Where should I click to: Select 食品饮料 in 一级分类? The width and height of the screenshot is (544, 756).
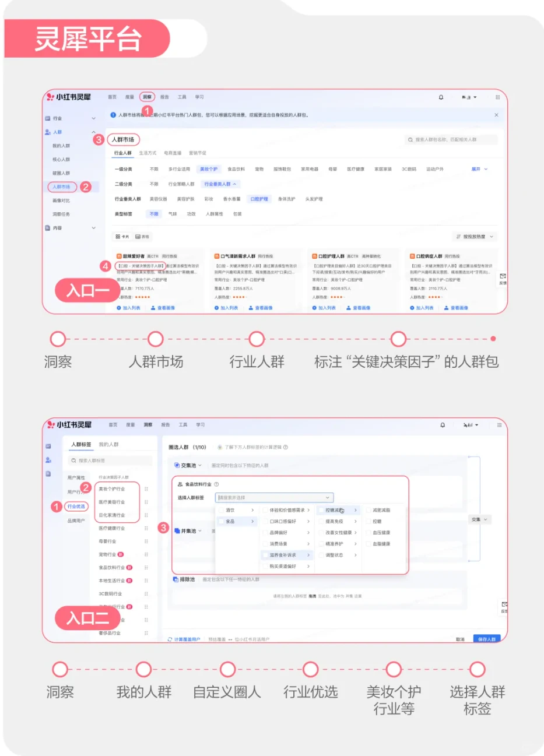pyautogui.click(x=236, y=169)
